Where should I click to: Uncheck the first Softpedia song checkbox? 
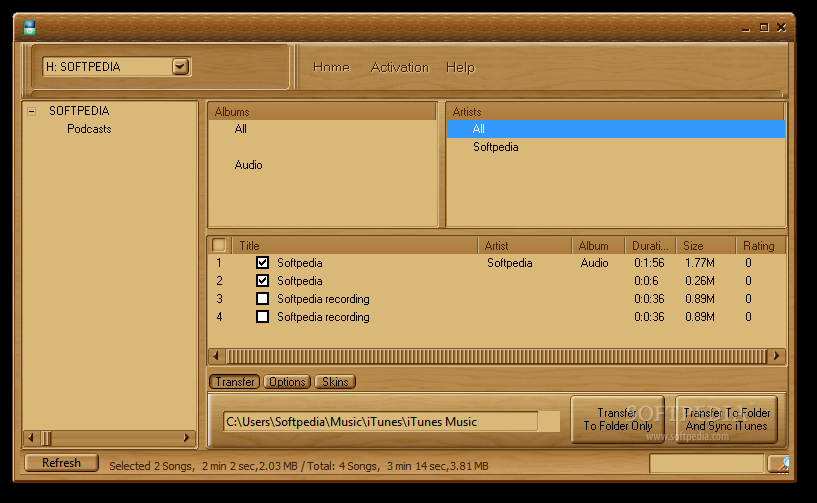click(263, 263)
